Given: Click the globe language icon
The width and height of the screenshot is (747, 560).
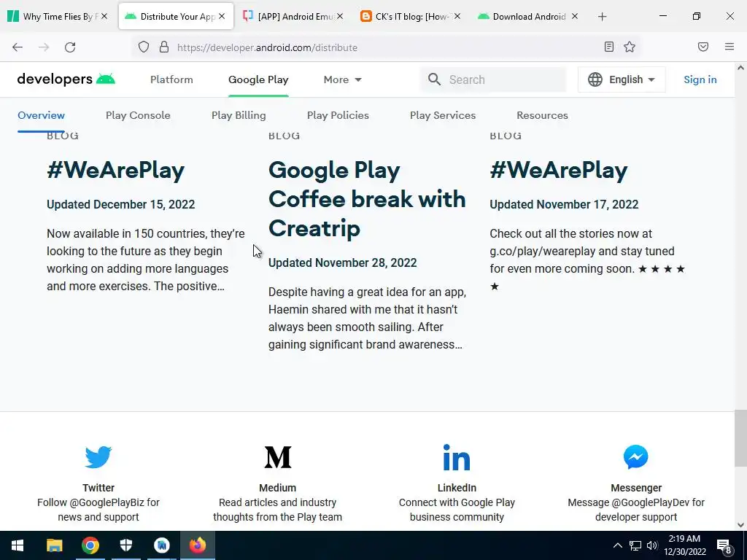Looking at the screenshot, I should [595, 79].
